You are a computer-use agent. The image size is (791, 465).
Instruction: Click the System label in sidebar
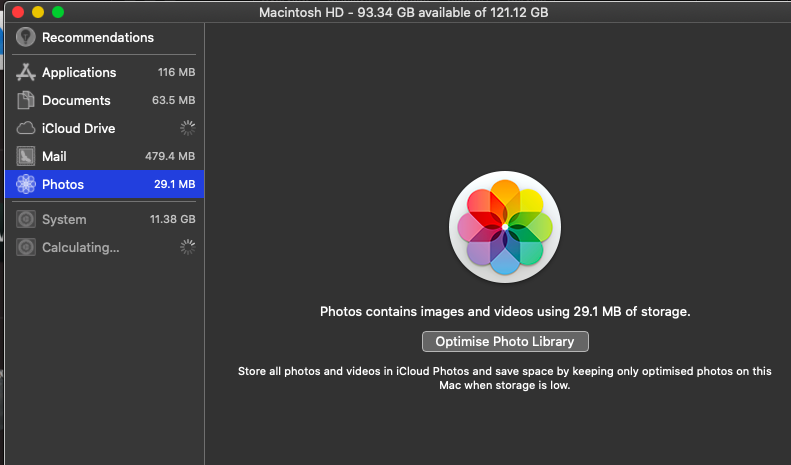(64, 220)
